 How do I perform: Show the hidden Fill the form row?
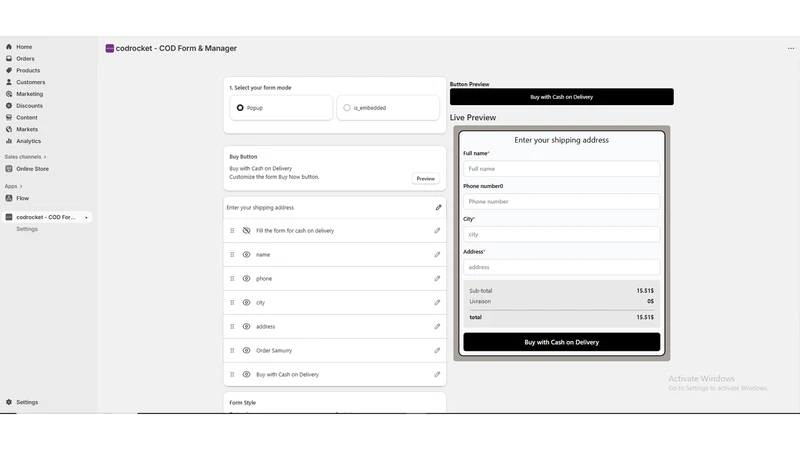(246, 231)
